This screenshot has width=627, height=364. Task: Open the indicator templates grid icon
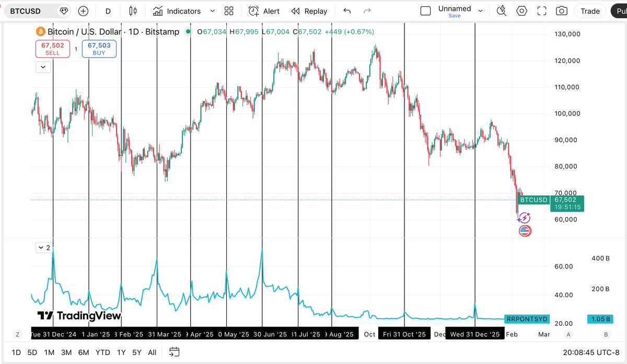(229, 11)
